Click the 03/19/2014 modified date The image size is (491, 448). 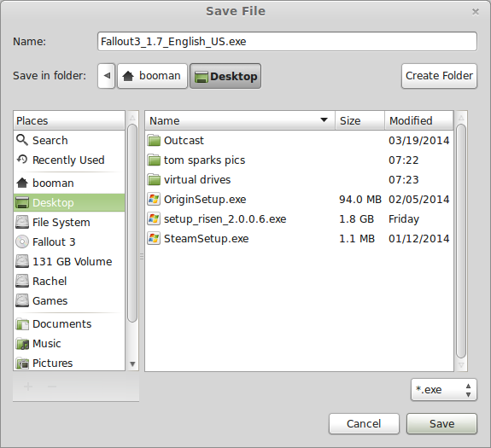coord(419,141)
